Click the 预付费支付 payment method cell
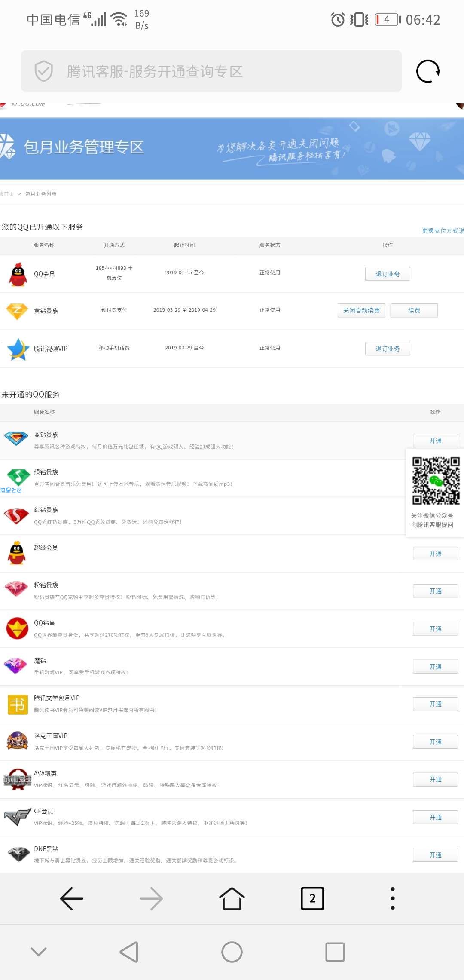 (x=114, y=310)
